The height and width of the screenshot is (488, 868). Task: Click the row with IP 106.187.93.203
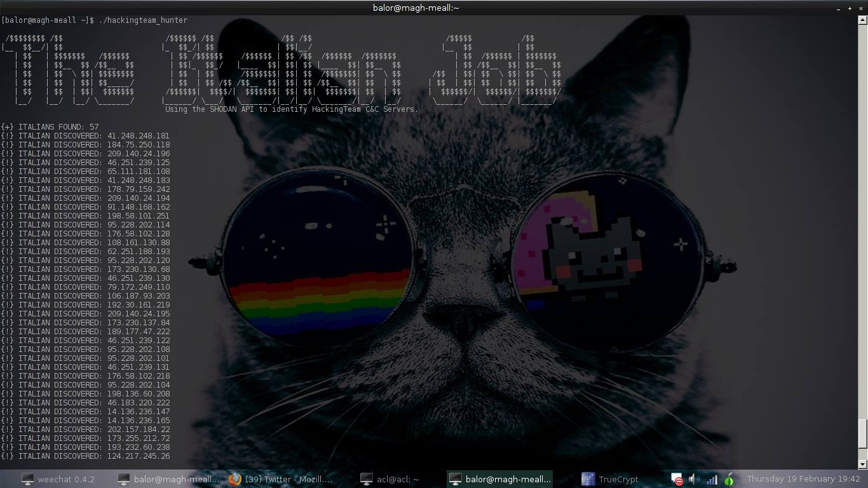coord(85,296)
